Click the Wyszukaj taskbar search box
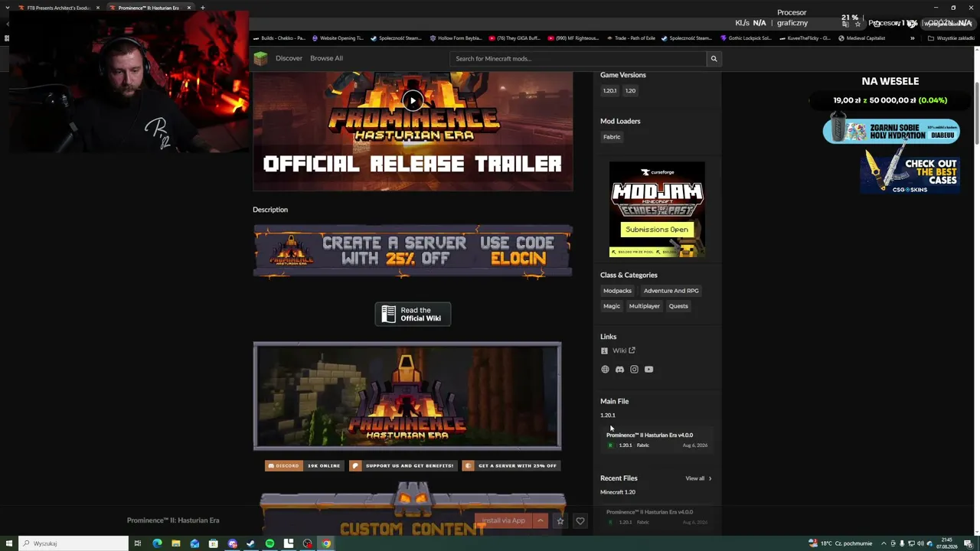 coord(74,543)
